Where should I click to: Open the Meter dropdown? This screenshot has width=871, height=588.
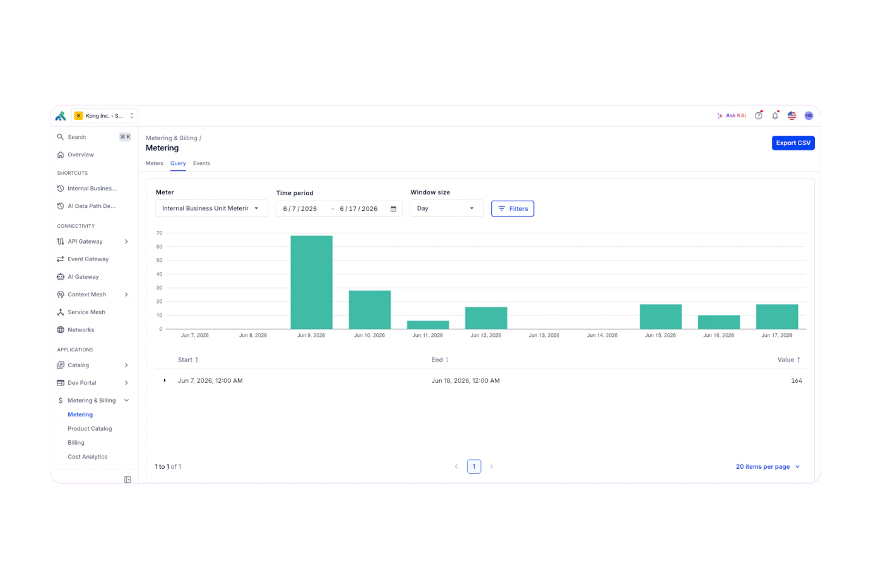pos(211,208)
